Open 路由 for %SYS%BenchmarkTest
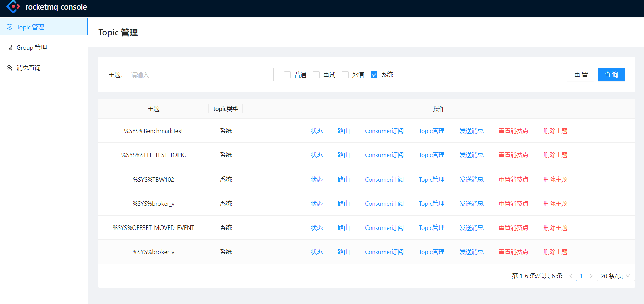 344,131
